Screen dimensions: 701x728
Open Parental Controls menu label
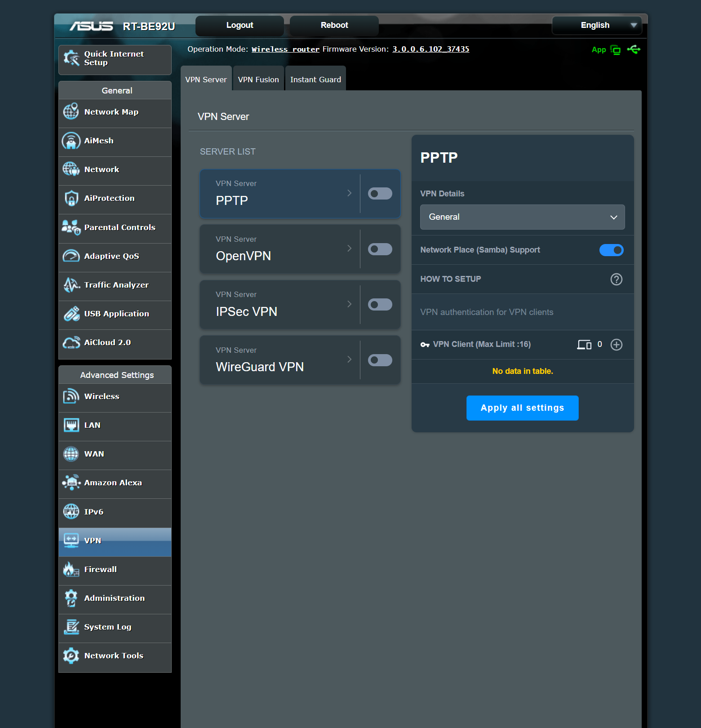(x=120, y=227)
